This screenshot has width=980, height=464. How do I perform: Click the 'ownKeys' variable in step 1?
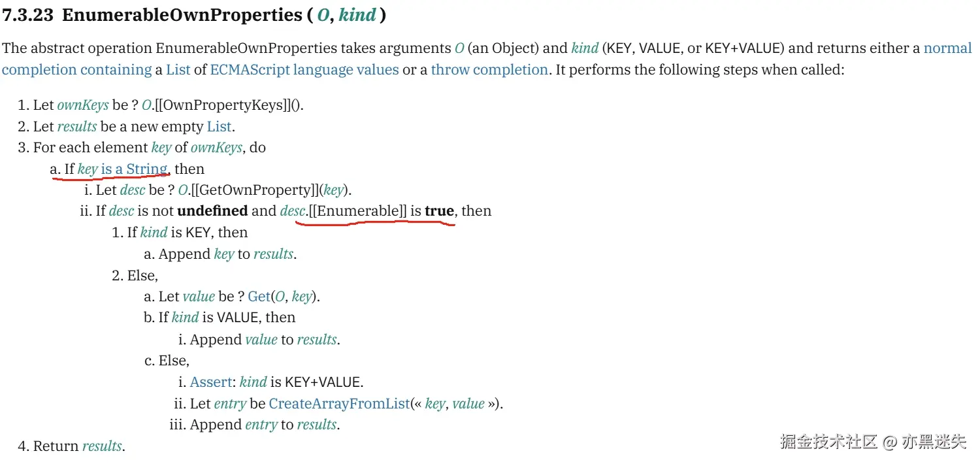[83, 105]
